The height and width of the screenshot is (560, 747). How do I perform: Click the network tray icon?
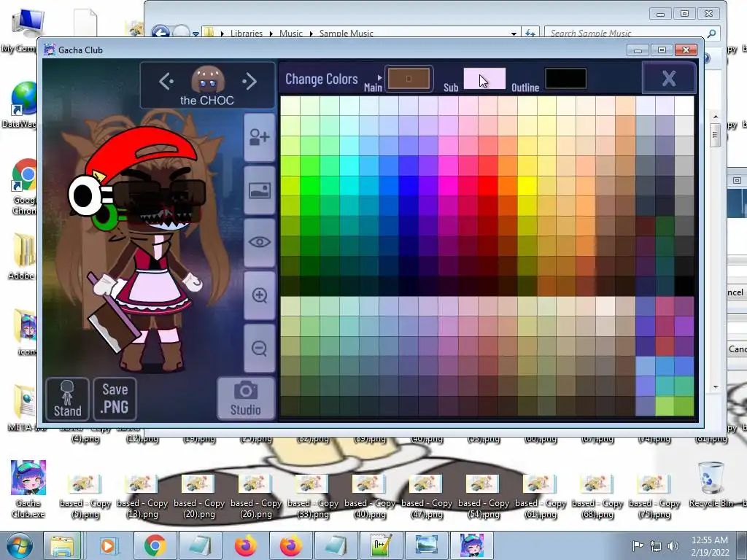click(656, 545)
